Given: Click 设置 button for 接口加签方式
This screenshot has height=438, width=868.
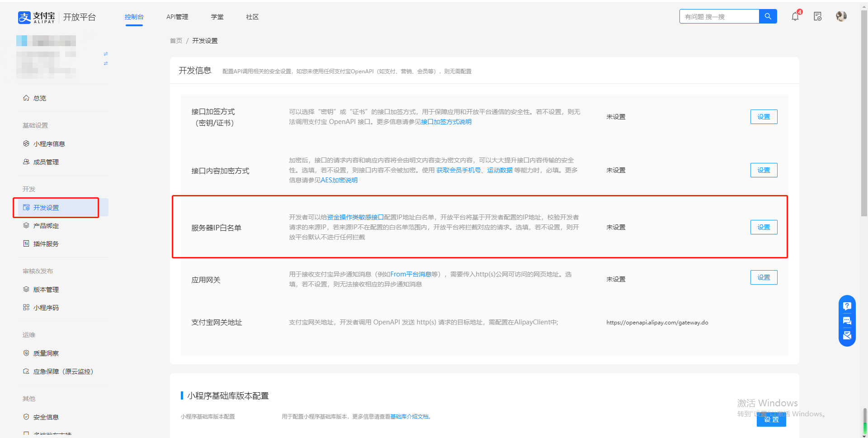Looking at the screenshot, I should pyautogui.click(x=764, y=117).
